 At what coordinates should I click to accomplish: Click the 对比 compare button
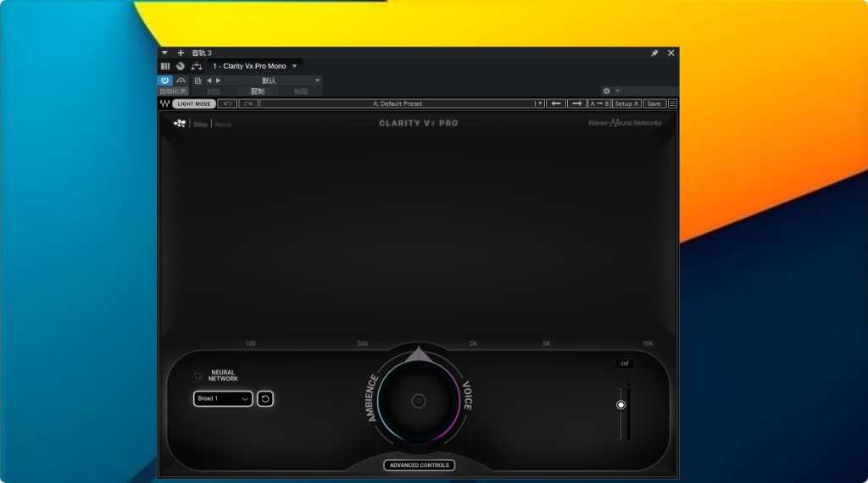214,92
